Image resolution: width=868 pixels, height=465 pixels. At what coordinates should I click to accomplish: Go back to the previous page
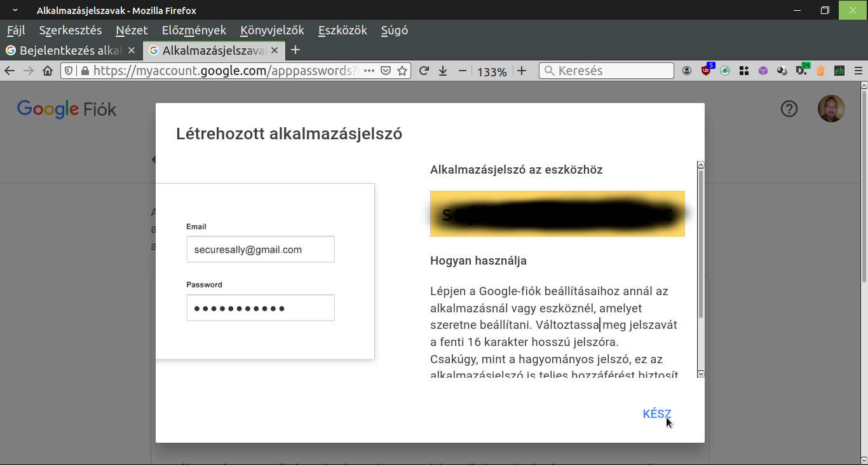(x=9, y=71)
